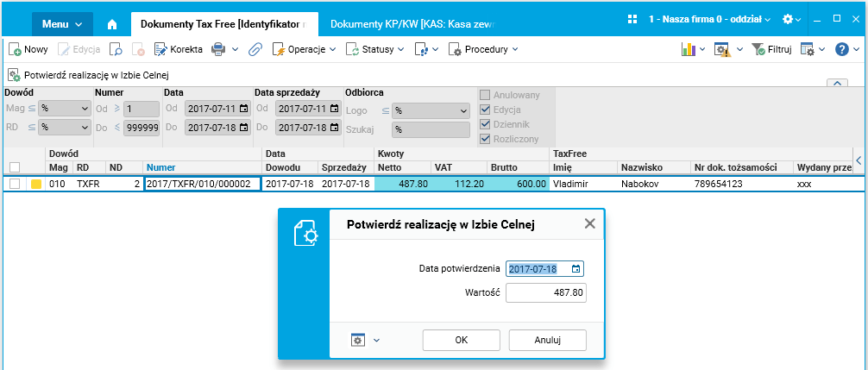Click the settings gear icon in title bar
Viewport: 868px width, 370px height.
[x=788, y=19]
